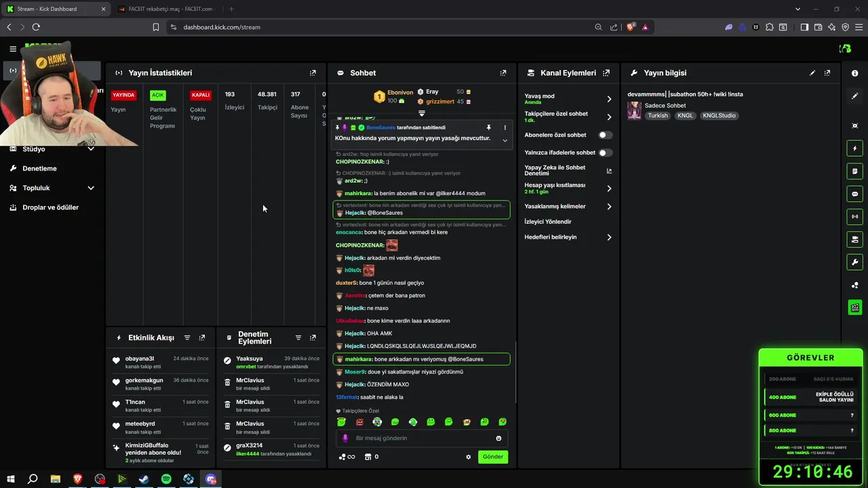
Task: Expand Hesap yaşı kısıtlaması setting
Action: (x=609, y=188)
